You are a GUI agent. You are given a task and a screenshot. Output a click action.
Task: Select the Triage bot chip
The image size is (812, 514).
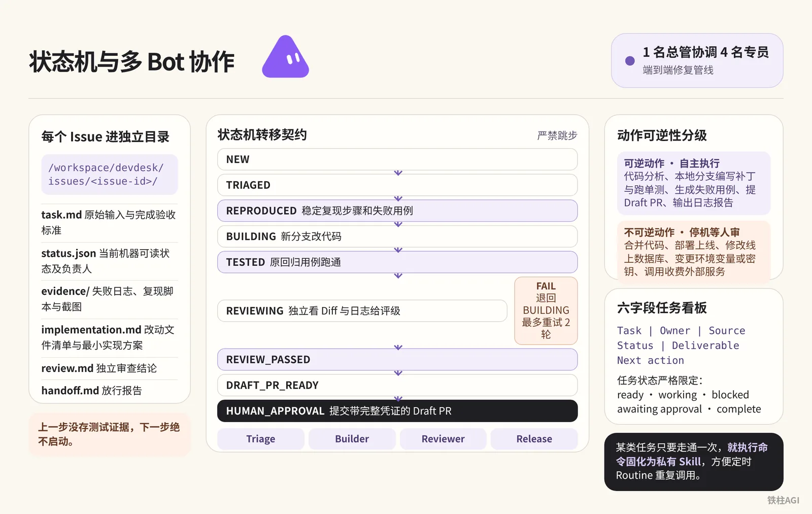click(x=261, y=439)
